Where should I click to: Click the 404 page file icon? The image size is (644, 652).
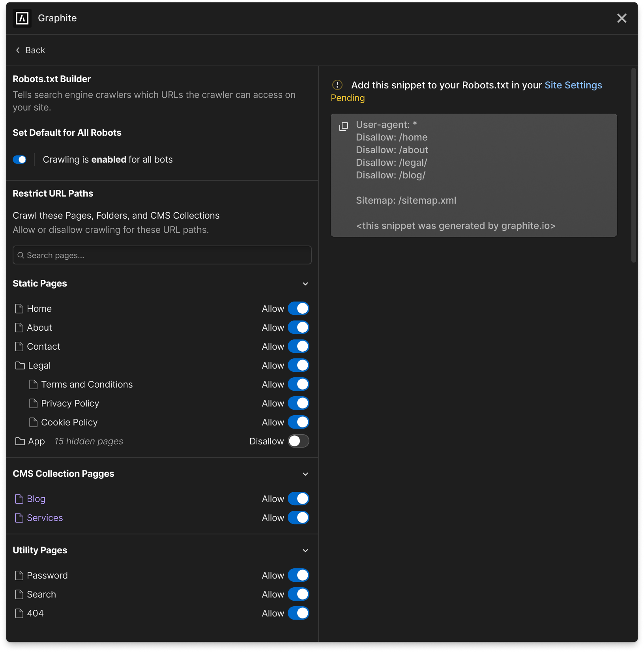click(19, 613)
